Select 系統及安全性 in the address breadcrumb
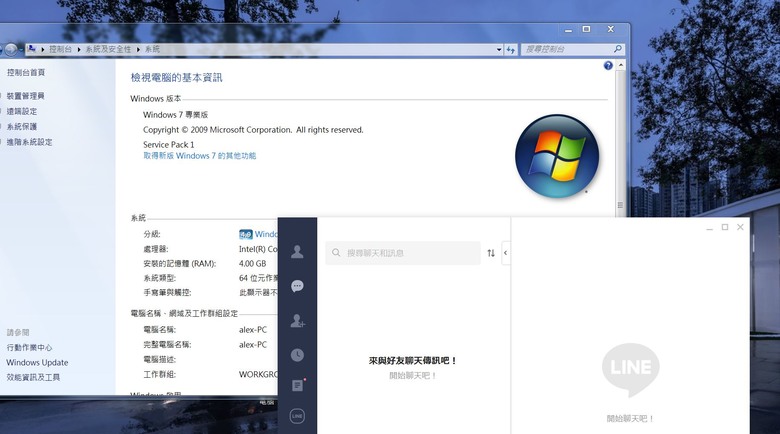 click(108, 49)
